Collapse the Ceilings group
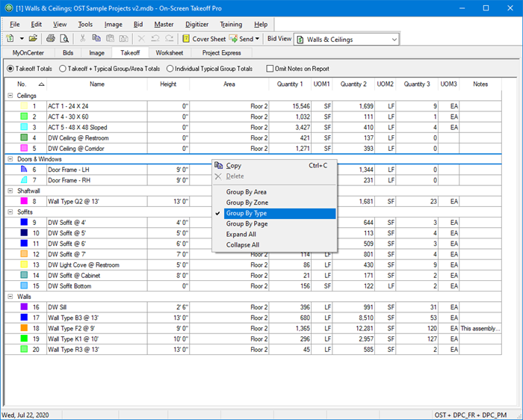Viewport: 523px width, 420px height. click(10, 96)
